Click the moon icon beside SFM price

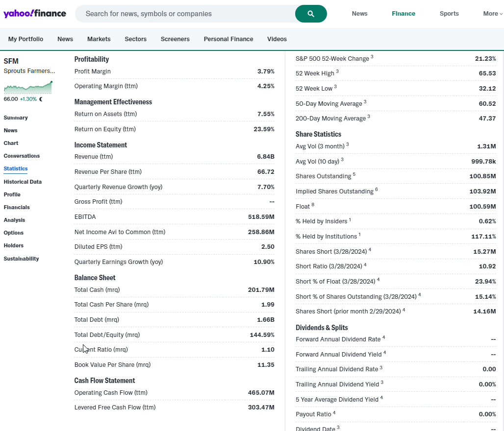(x=41, y=99)
